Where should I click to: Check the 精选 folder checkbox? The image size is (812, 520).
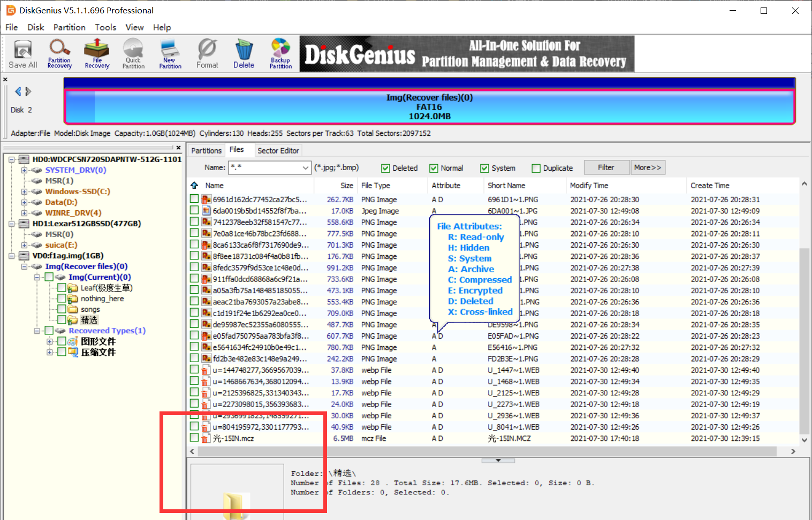click(x=62, y=320)
